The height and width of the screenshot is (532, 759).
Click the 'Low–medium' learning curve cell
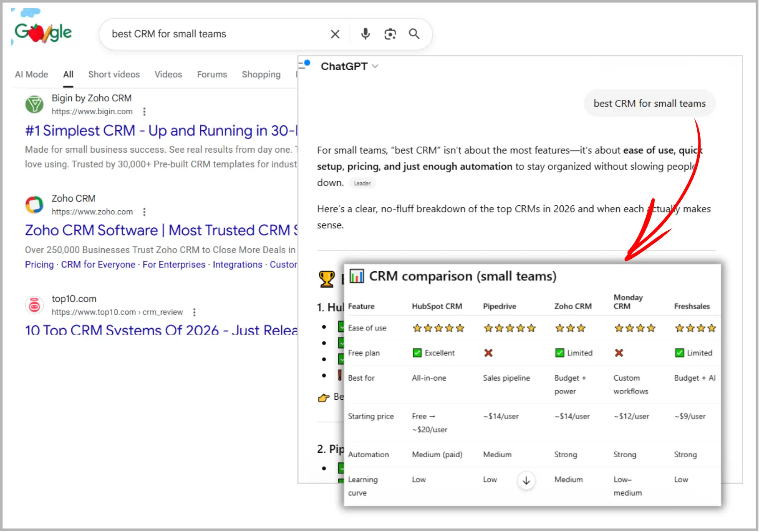(628, 486)
